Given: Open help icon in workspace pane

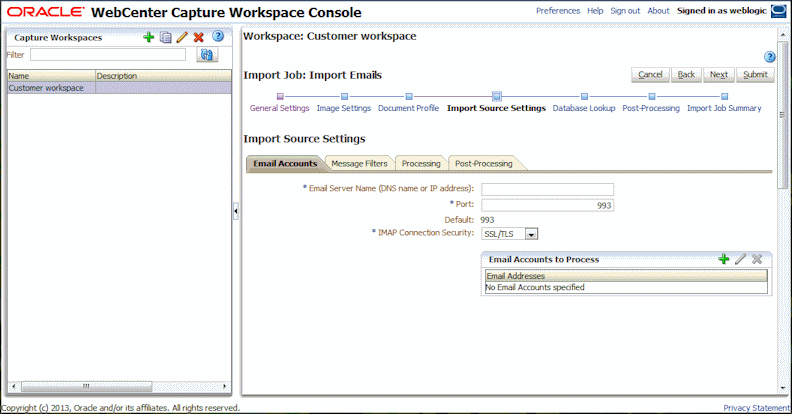Looking at the screenshot, I should (x=769, y=57).
